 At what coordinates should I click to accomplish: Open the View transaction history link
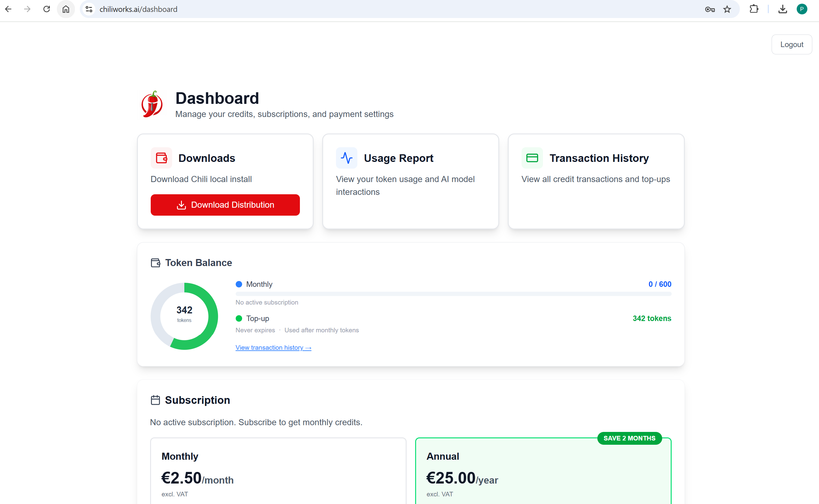tap(273, 347)
